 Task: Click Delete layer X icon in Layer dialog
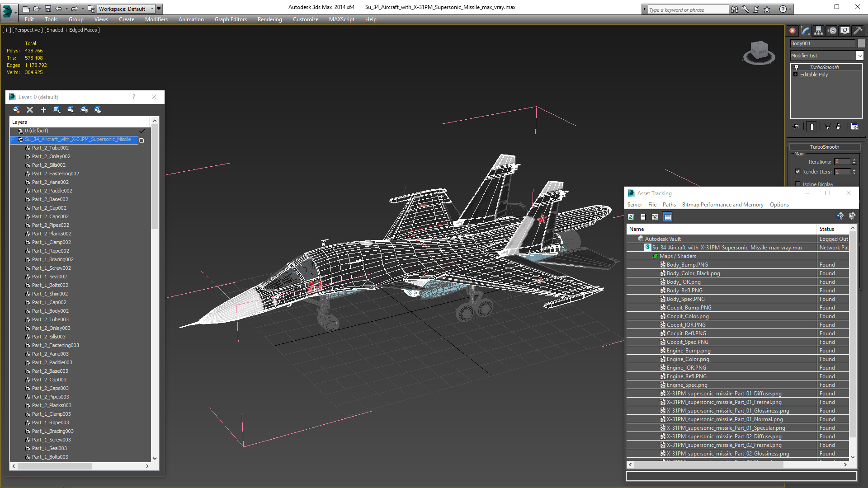30,110
